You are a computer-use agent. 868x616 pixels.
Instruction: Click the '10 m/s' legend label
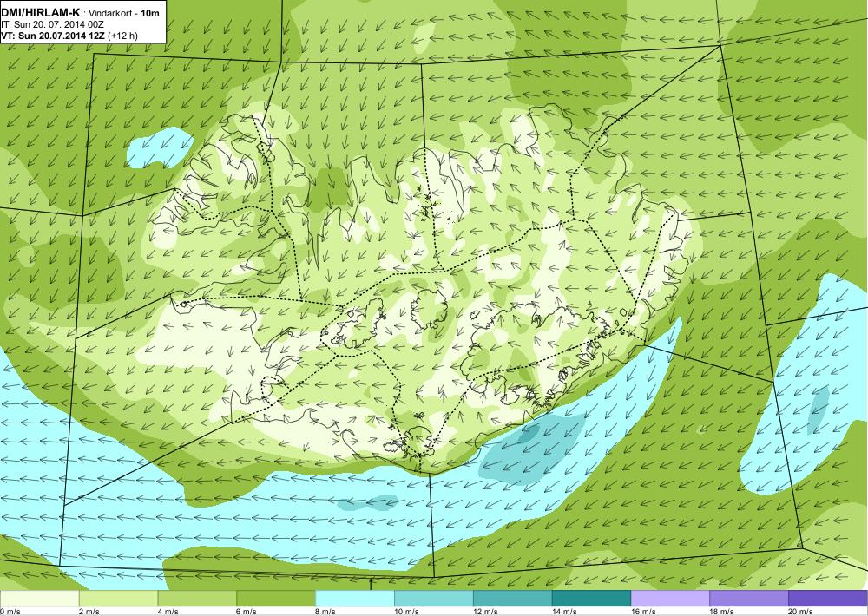click(x=407, y=612)
